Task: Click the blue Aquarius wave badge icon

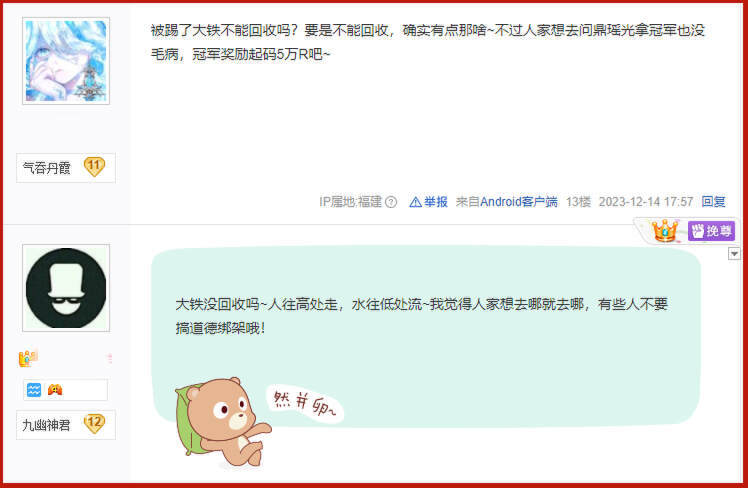Action: point(34,390)
